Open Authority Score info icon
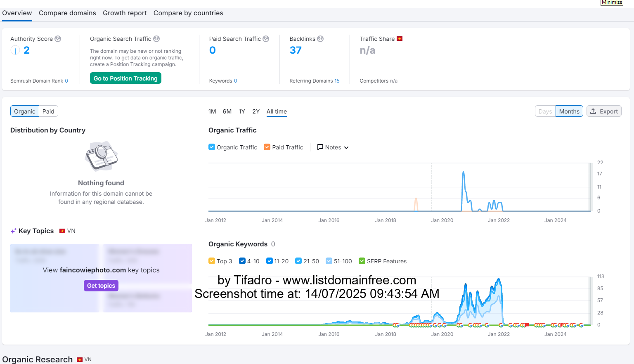 (x=58, y=39)
